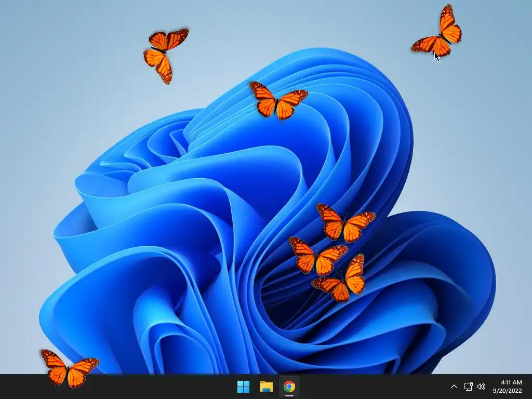Open File Explorer from the taskbar
Image resolution: width=532 pixels, height=399 pixels.
click(267, 387)
